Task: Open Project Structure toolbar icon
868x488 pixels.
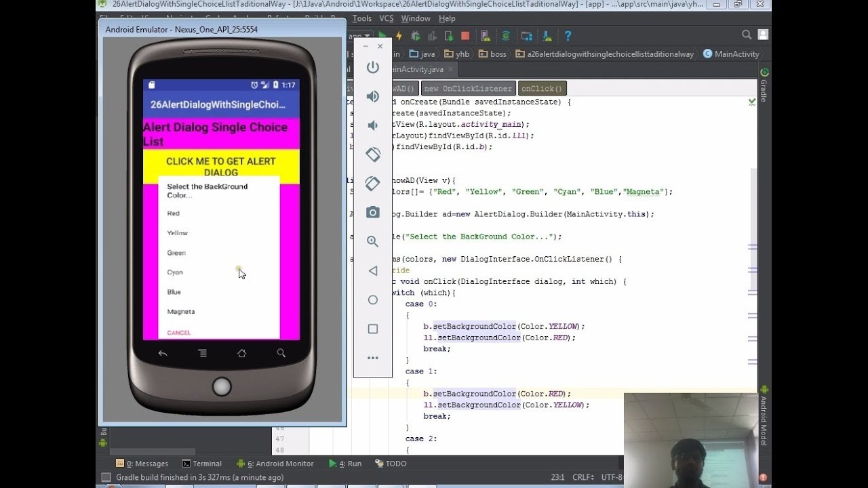Action: tap(527, 36)
